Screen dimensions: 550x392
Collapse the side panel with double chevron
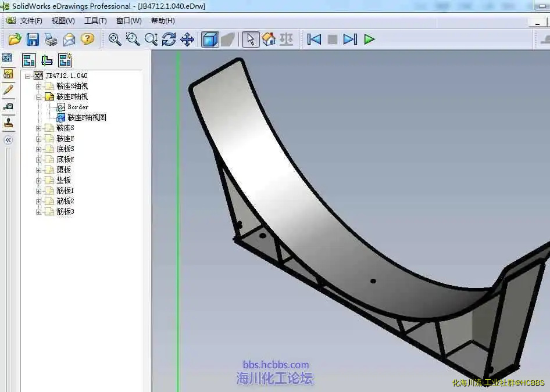[8, 140]
